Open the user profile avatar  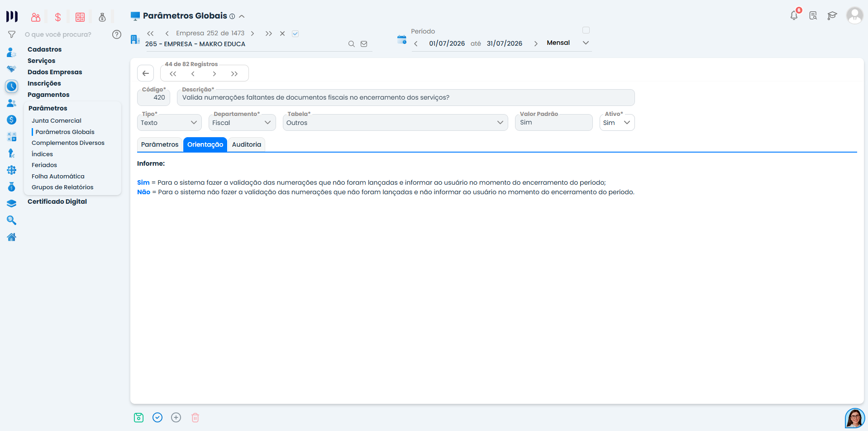pyautogui.click(x=854, y=15)
